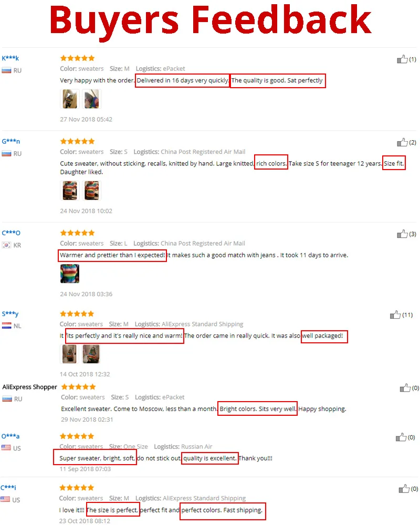Viewport: 420px width, 525px height.
Task: Open reviewer profile O***a
Action: pyautogui.click(x=10, y=436)
